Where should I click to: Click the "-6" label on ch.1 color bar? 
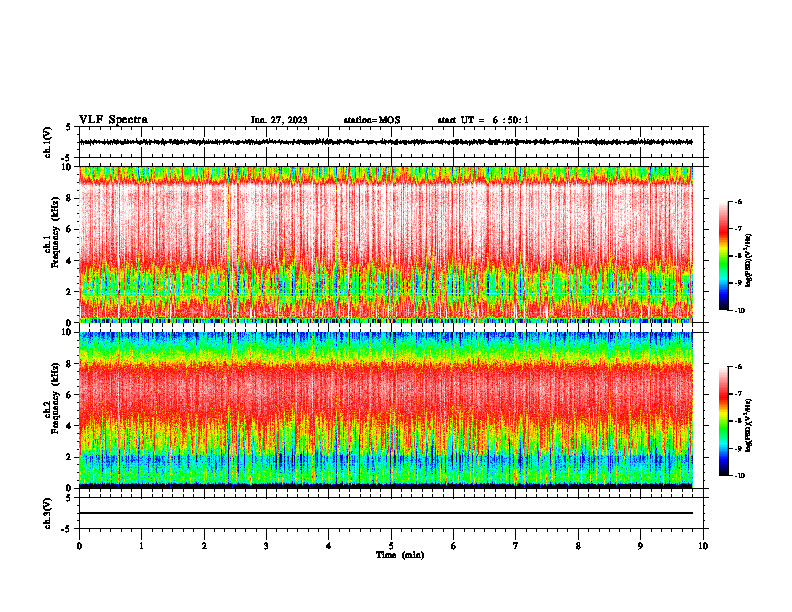738,202
